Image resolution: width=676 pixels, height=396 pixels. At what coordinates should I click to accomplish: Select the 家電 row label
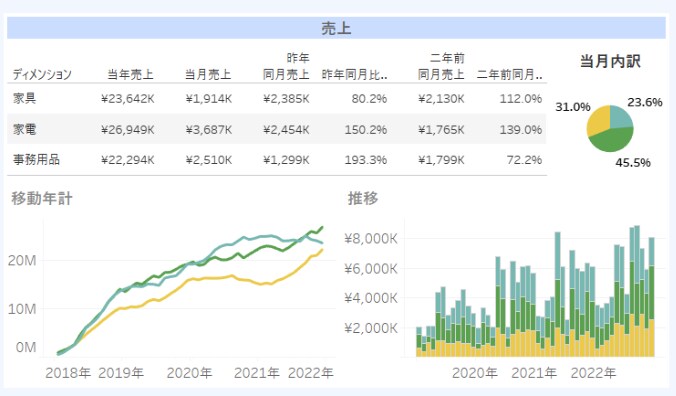coord(25,129)
